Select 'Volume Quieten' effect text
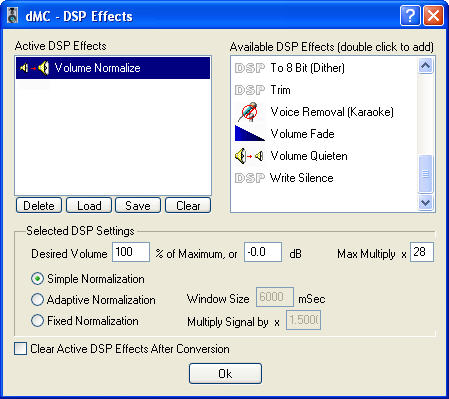This screenshot has width=449, height=399. [x=309, y=156]
